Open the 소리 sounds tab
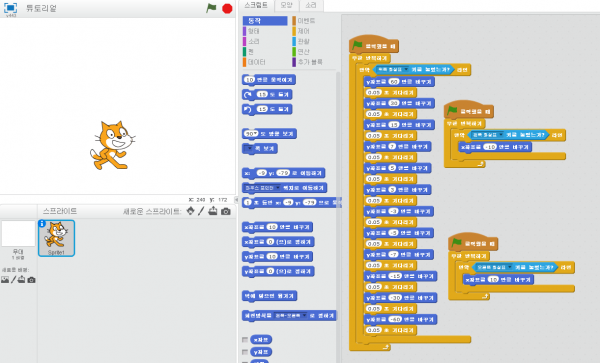This screenshot has height=363, width=600. coord(311,5)
